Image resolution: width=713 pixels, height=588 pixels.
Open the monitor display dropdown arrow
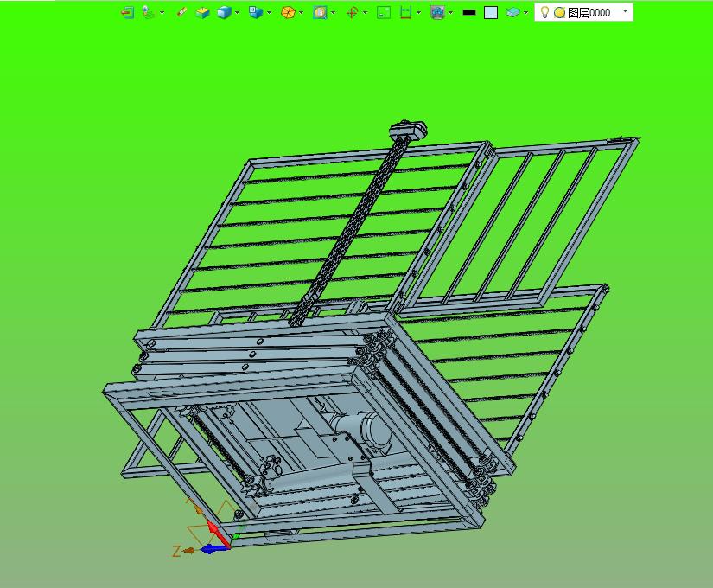click(450, 13)
